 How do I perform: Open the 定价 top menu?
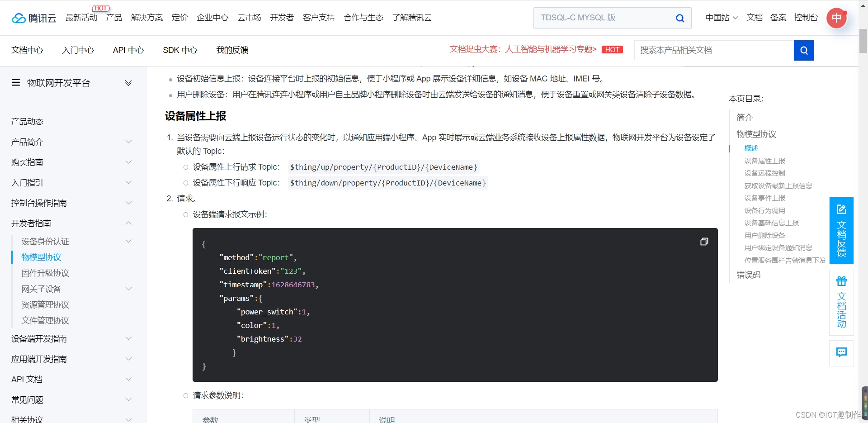(x=179, y=18)
